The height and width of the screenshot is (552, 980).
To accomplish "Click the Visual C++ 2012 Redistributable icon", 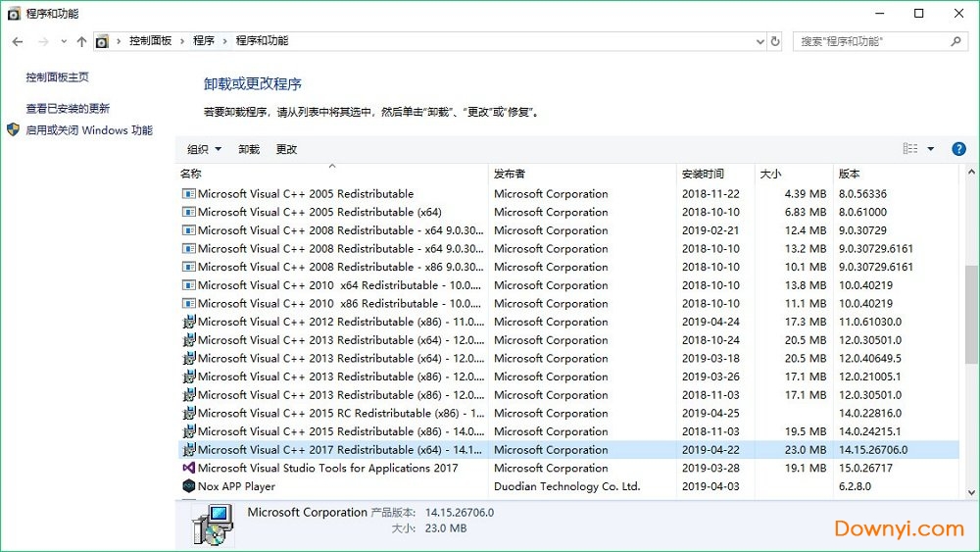I will [x=188, y=322].
